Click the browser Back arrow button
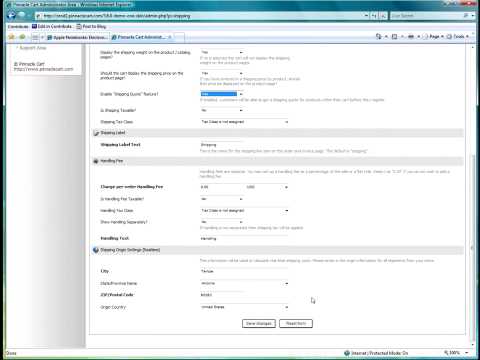This screenshot has height=360, width=480. point(11,15)
